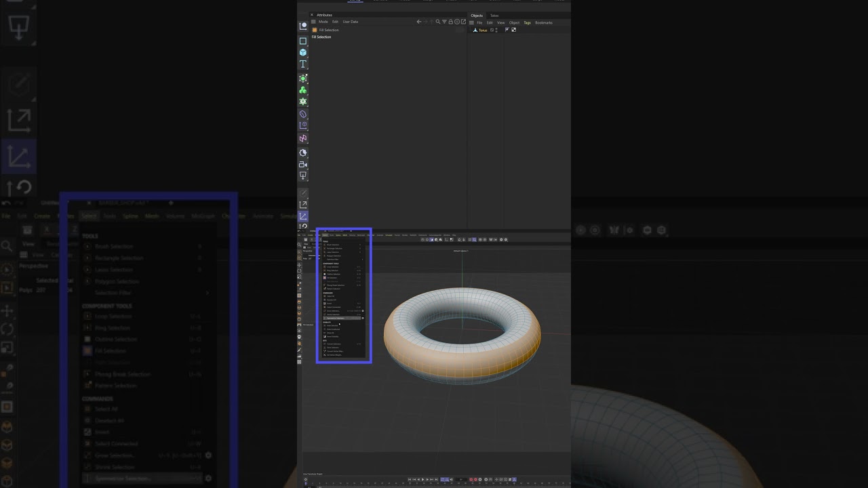Search in the Attributes manager
Screen dimensions: 868x488
pyautogui.click(x=438, y=22)
